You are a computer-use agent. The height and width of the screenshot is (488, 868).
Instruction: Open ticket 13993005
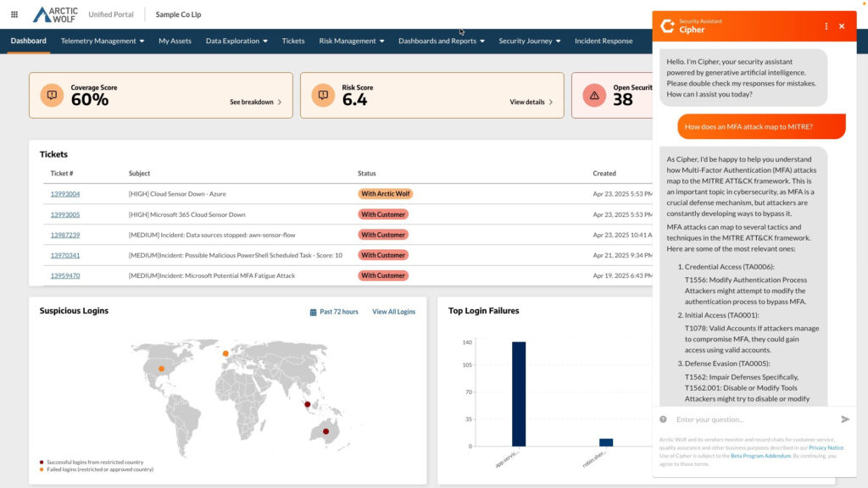(x=65, y=214)
